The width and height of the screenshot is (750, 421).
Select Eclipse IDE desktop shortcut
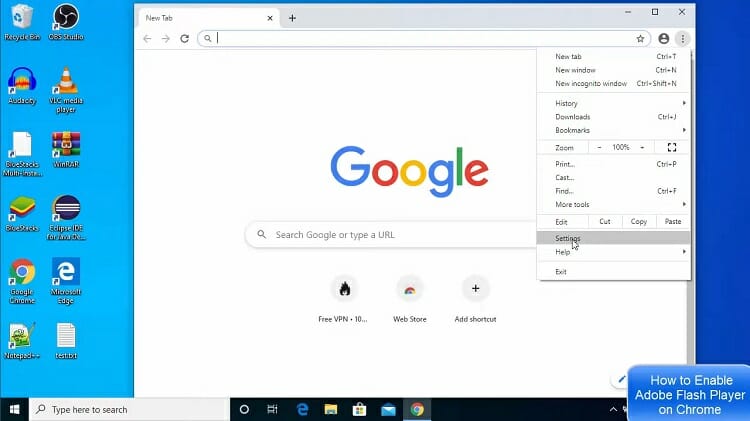click(66, 218)
